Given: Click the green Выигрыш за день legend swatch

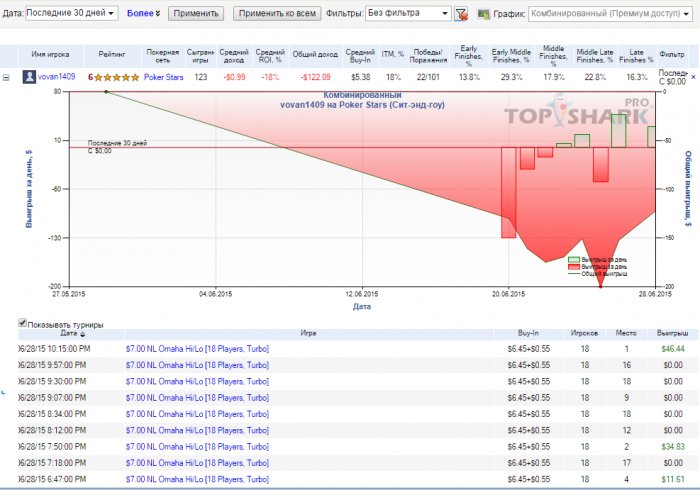Looking at the screenshot, I should click(573, 259).
